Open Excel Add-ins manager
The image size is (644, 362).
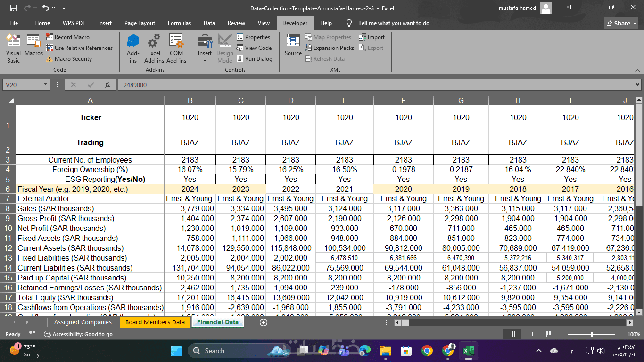pyautogui.click(x=154, y=48)
